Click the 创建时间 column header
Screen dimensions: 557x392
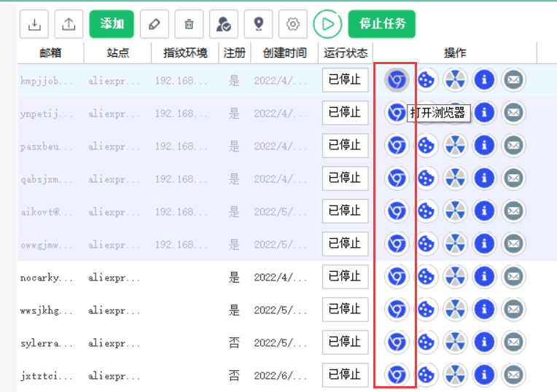[284, 53]
